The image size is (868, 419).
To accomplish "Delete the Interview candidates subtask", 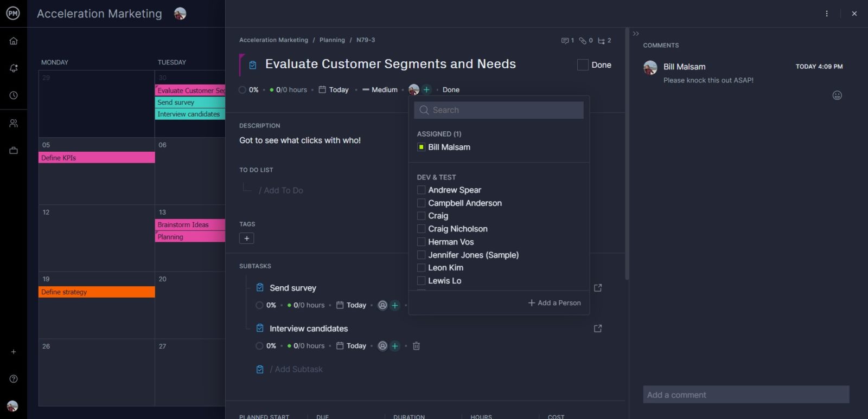I will [416, 346].
